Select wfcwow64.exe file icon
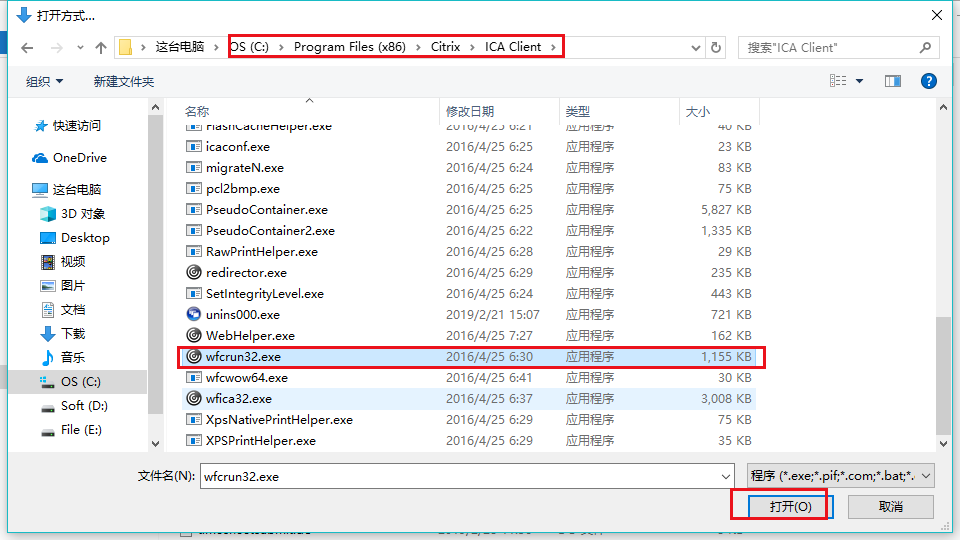Viewport: 960px width, 540px height. click(x=193, y=377)
